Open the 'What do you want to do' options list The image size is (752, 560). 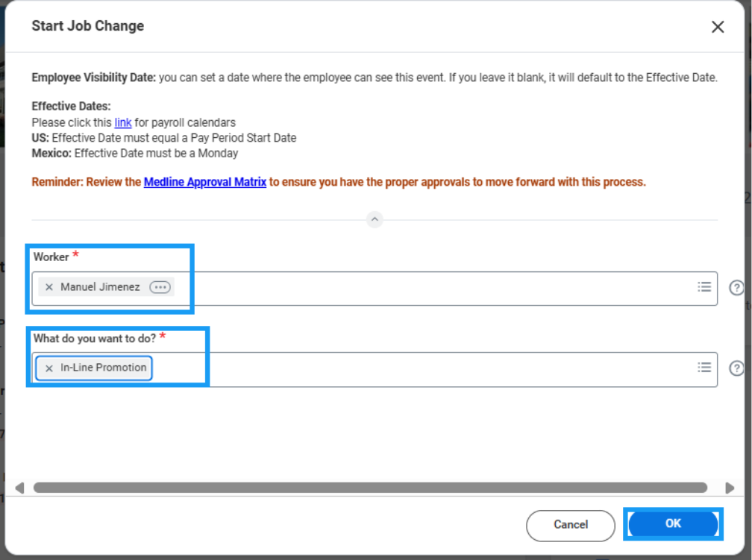704,368
